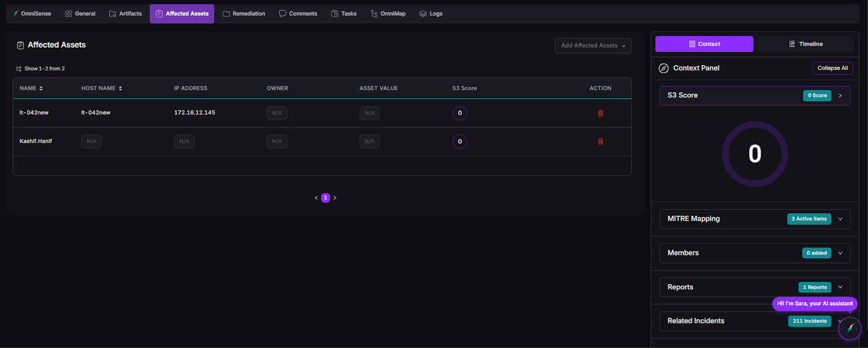868x348 pixels.
Task: Go to next page arrow
Action: pos(335,198)
